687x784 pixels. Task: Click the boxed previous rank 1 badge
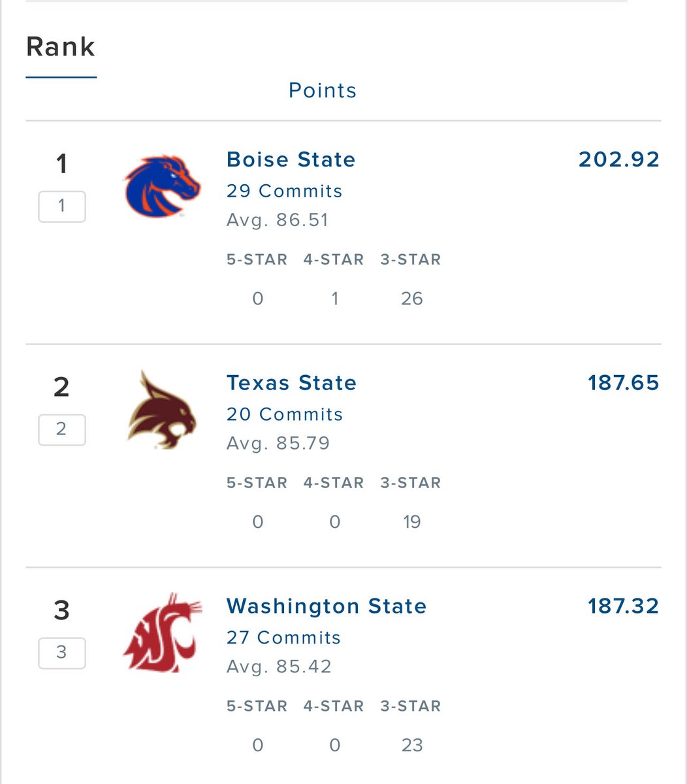(62, 206)
